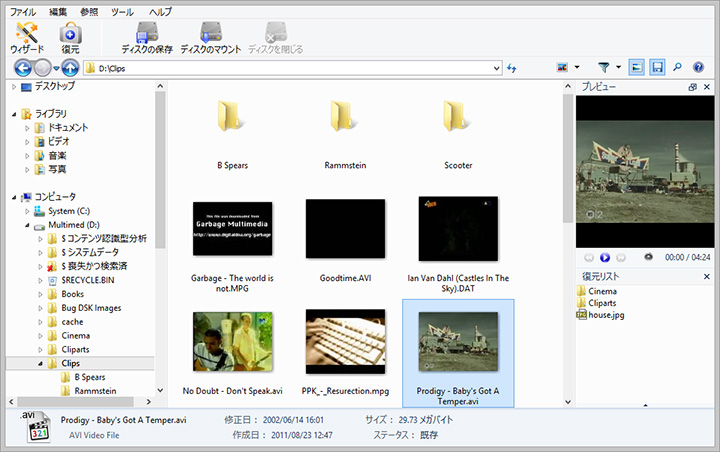Go up one folder level arrow

70,68
